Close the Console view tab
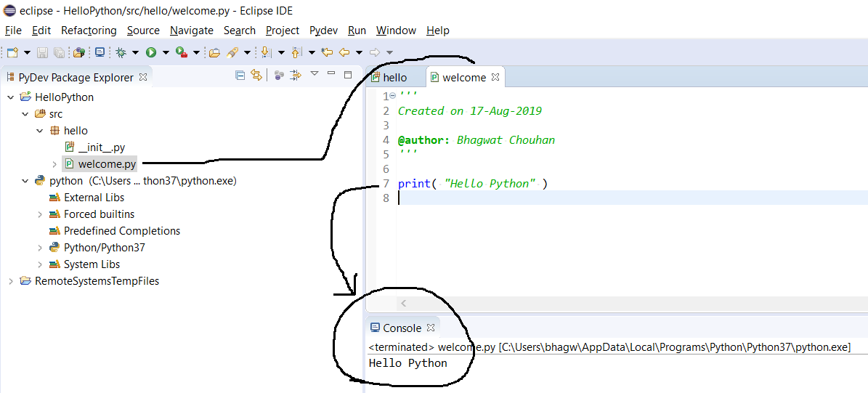This screenshot has height=393, width=868. point(431,328)
